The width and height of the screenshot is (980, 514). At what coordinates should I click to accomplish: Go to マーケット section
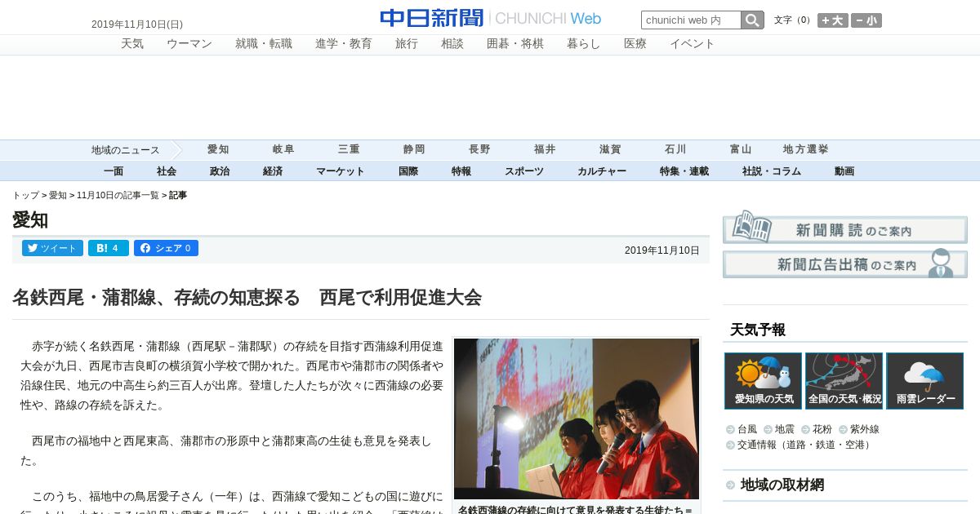click(x=341, y=171)
